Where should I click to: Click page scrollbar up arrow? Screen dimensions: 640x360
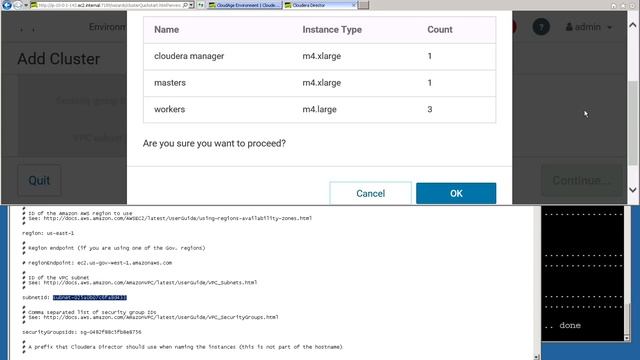coord(633,25)
